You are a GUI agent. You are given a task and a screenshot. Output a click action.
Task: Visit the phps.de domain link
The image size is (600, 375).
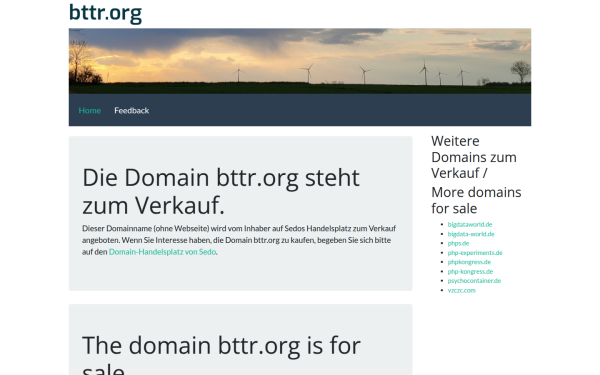[x=458, y=243]
